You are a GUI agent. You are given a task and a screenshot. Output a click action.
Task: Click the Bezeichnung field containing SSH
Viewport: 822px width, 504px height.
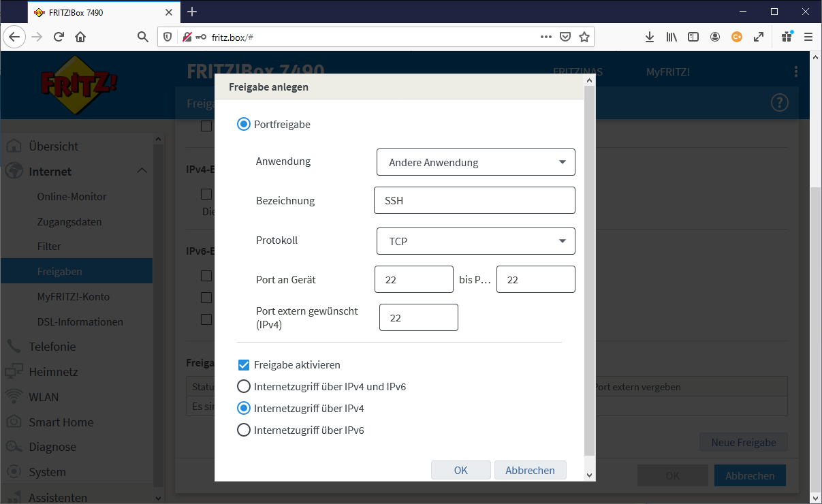475,200
